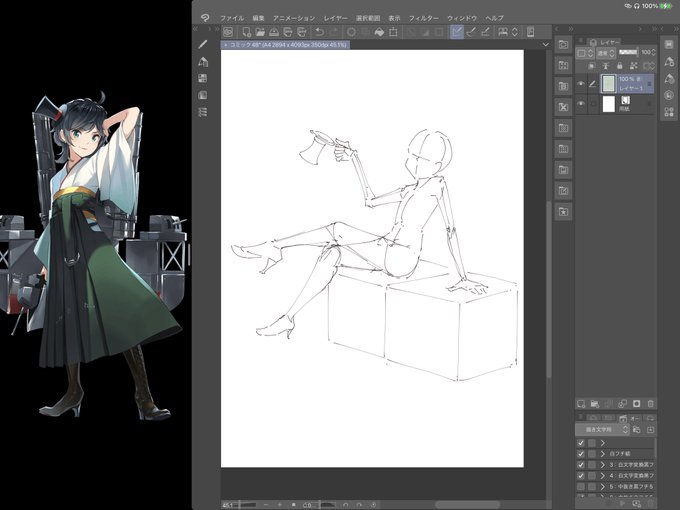Create new raster layer icon at layer palette bottom
The height and width of the screenshot is (510, 680).
[x=581, y=404]
